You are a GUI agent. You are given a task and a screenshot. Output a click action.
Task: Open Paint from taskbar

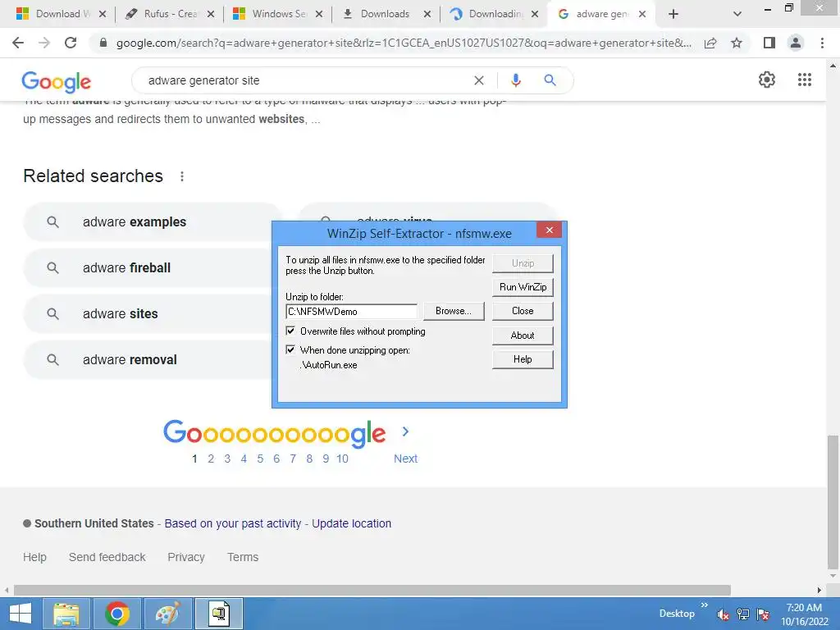pyautogui.click(x=167, y=614)
